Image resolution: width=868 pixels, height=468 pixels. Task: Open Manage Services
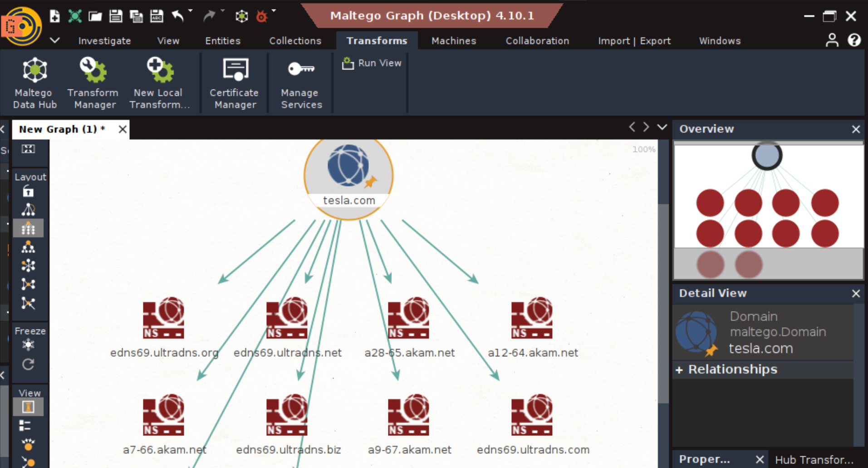[x=301, y=84]
